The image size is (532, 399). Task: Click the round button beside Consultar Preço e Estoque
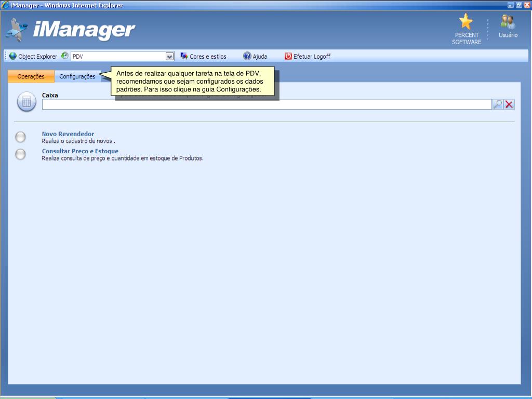(20, 154)
